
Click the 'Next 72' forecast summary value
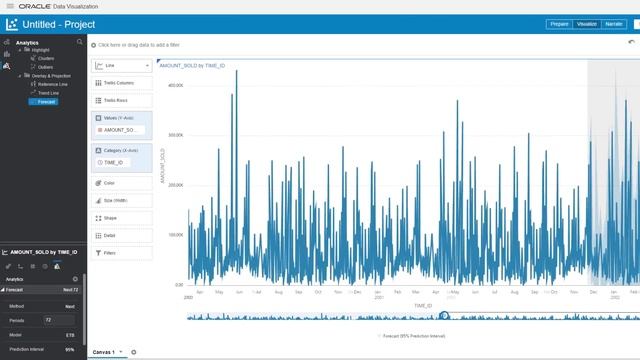(x=71, y=290)
